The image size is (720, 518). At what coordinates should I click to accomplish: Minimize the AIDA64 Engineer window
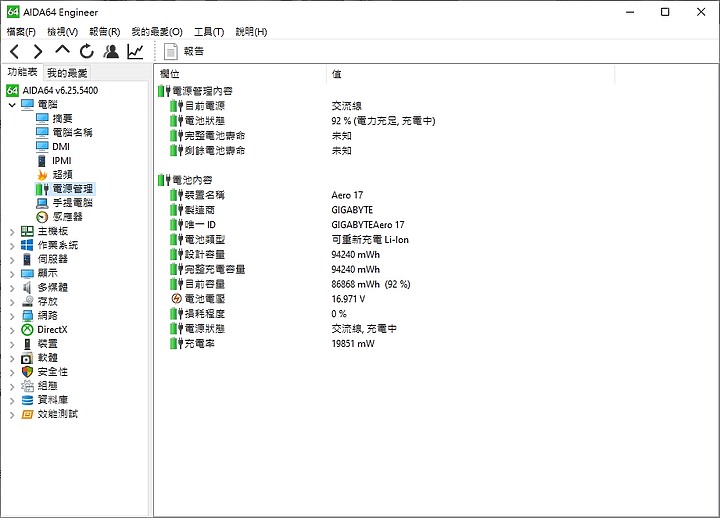pos(630,12)
